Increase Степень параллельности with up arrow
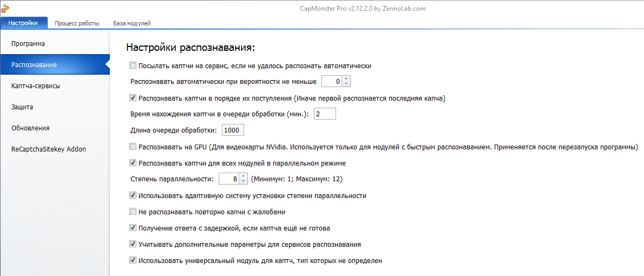The height and width of the screenshot is (276, 644). 243,176
